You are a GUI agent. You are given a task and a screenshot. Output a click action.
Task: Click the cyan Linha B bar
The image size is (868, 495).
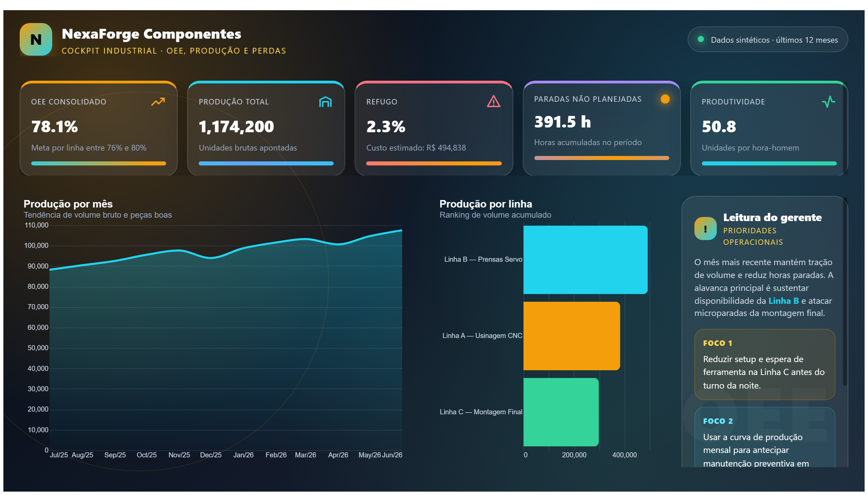585,260
